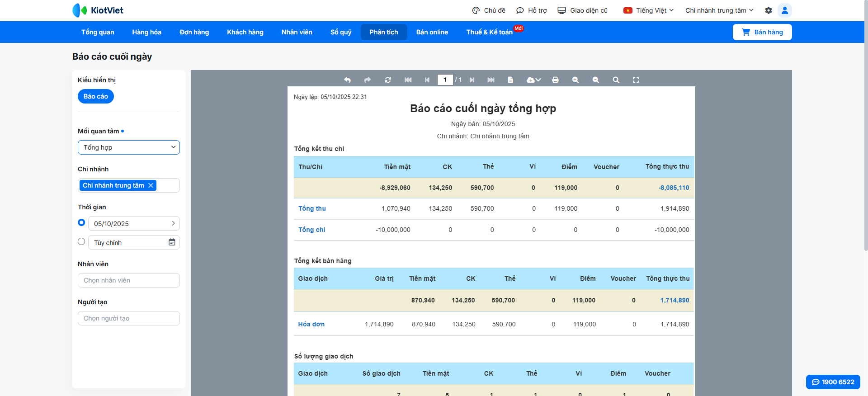
Task: Print the end-of-day report
Action: [555, 80]
